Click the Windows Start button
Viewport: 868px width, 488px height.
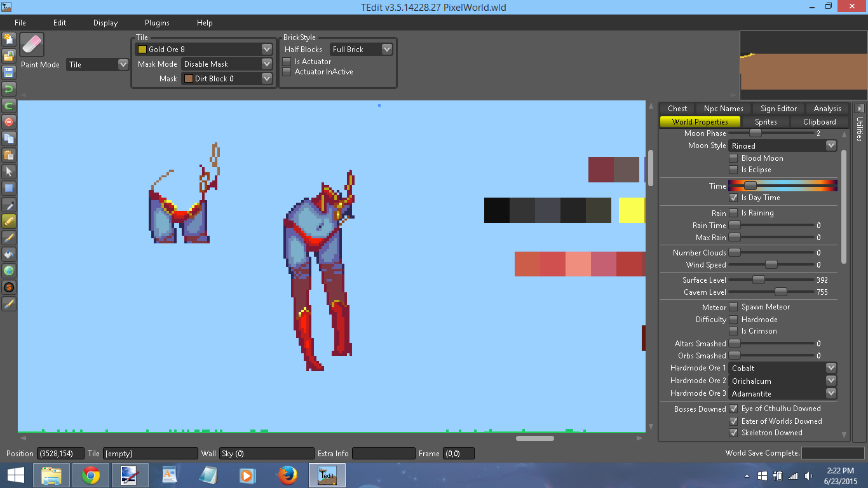pos(15,475)
